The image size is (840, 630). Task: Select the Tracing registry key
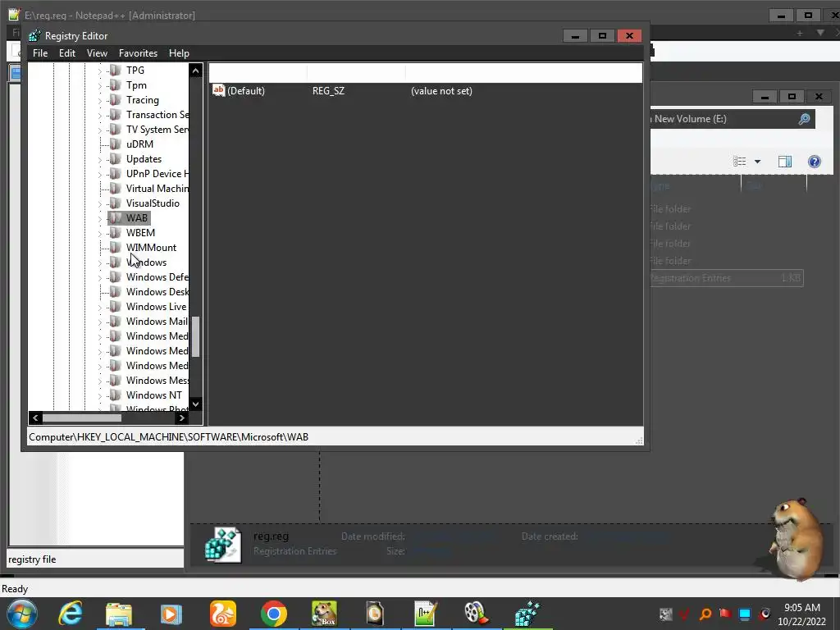[x=143, y=100]
